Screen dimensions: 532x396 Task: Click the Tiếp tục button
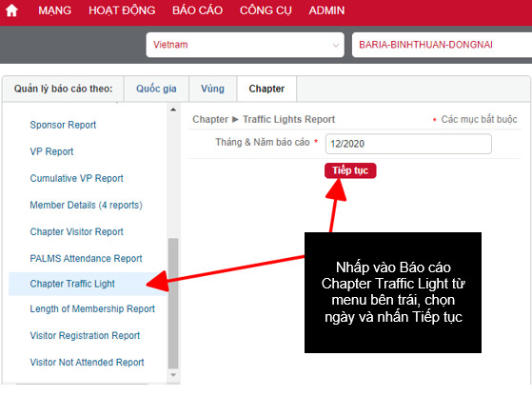pos(350,170)
